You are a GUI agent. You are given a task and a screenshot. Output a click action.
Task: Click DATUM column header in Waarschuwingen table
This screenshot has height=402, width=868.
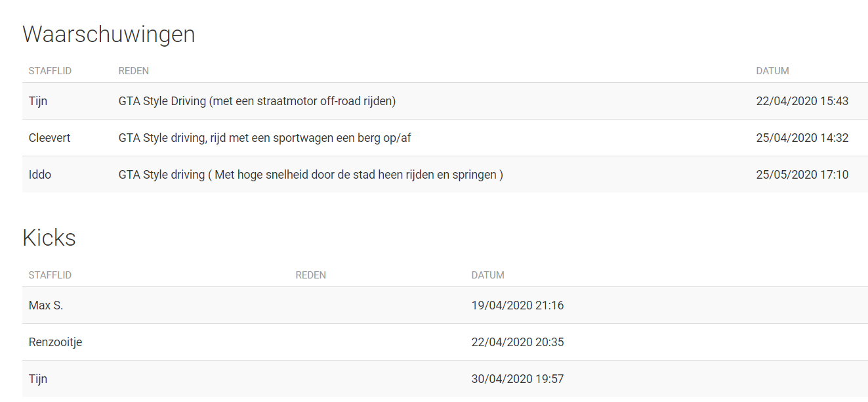772,71
